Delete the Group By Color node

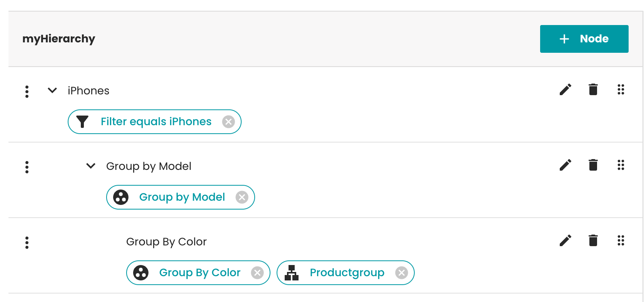point(593,241)
